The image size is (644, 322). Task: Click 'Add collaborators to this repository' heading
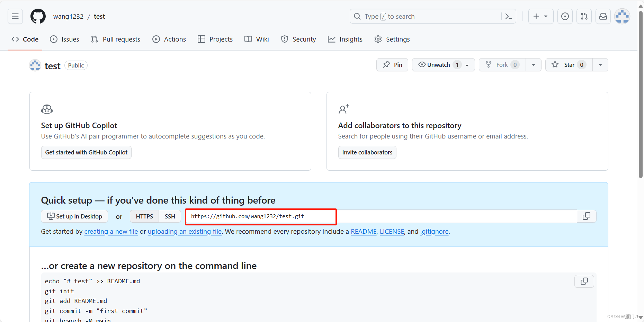(400, 125)
